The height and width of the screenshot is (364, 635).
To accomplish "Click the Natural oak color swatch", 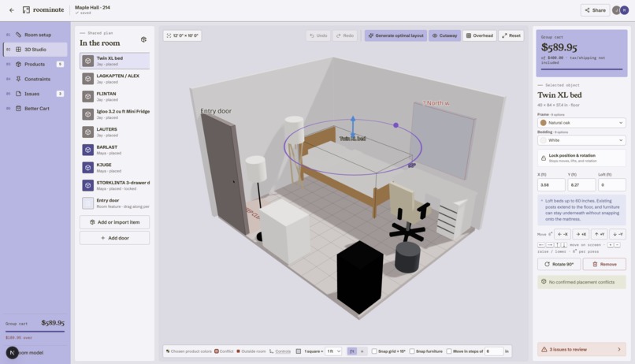I will point(544,123).
